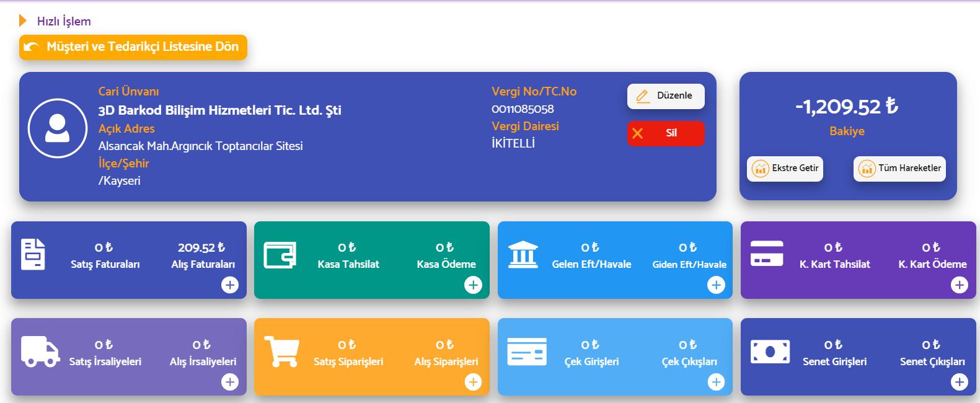The height and width of the screenshot is (403, 980).
Task: Add a promissory note with the Senet plus icon
Action: point(960,382)
